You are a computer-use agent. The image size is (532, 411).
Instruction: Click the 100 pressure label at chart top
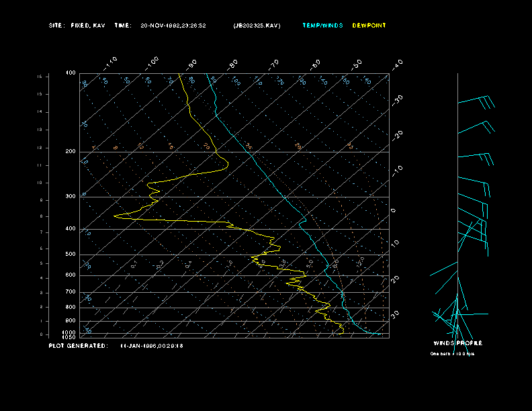pyautogui.click(x=71, y=73)
